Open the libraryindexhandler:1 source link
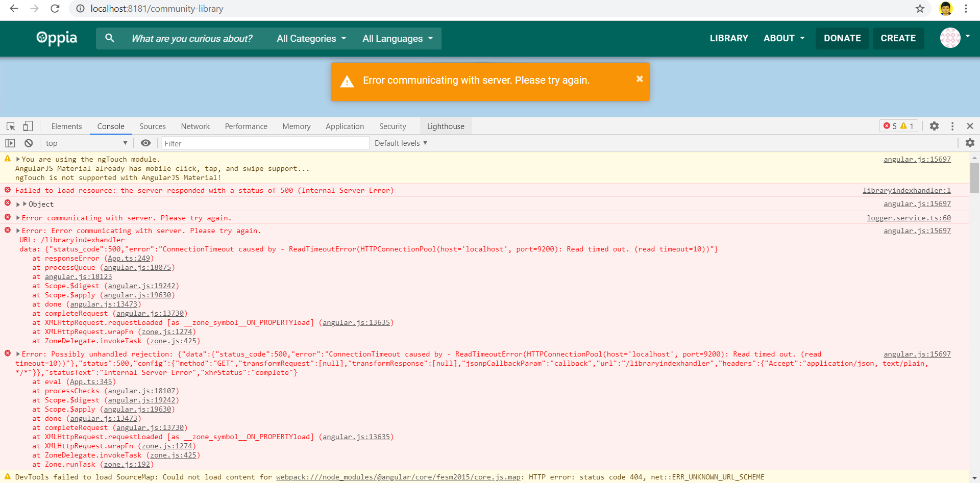 click(906, 190)
